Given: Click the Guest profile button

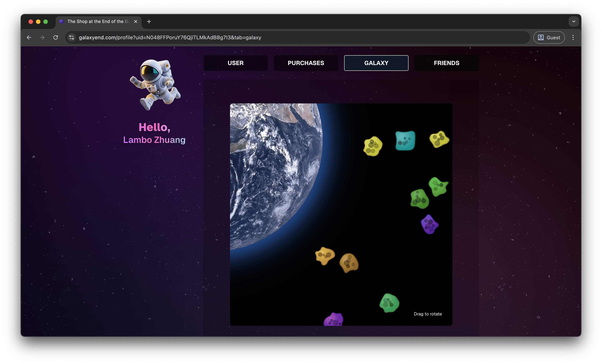Looking at the screenshot, I should click(x=549, y=37).
